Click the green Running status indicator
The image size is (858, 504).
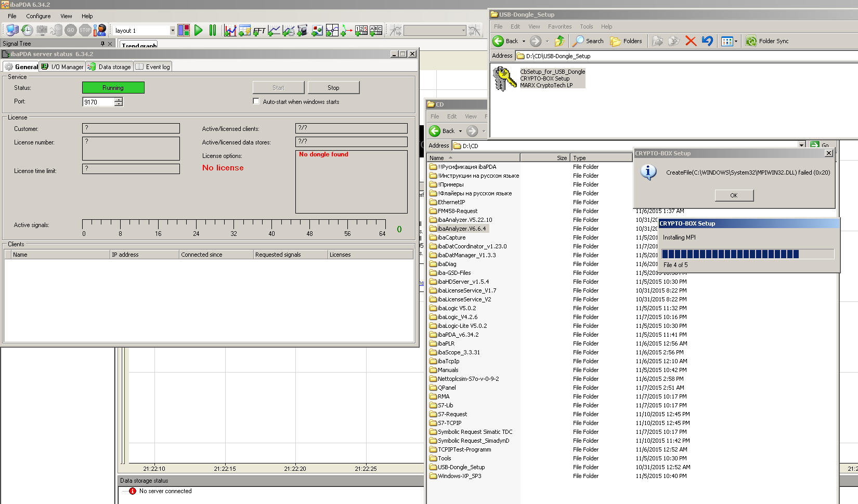113,88
